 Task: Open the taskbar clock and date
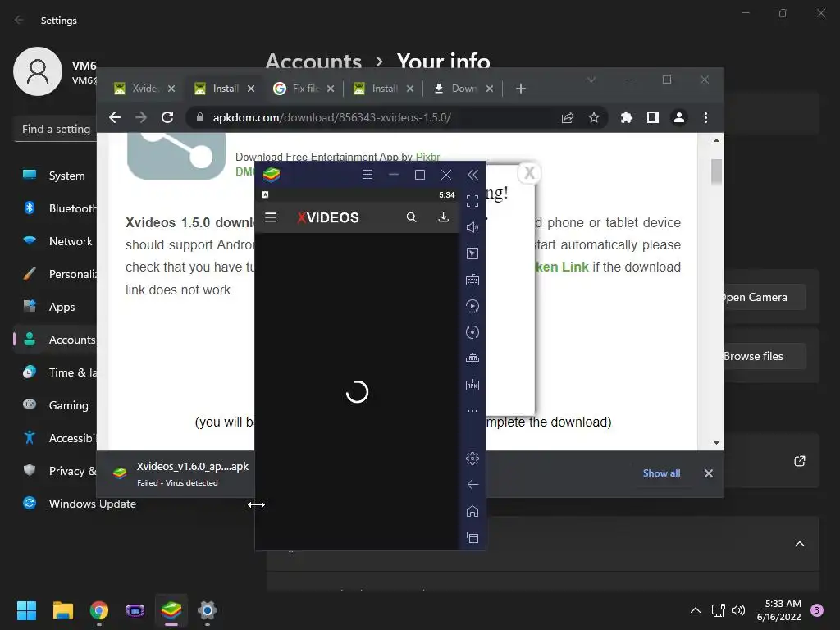point(779,610)
